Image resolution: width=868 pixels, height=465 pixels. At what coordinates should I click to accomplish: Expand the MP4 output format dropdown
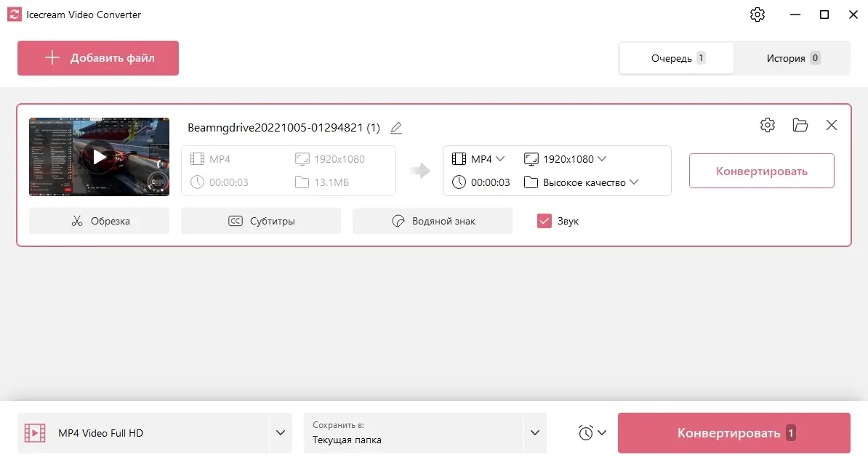pos(479,159)
